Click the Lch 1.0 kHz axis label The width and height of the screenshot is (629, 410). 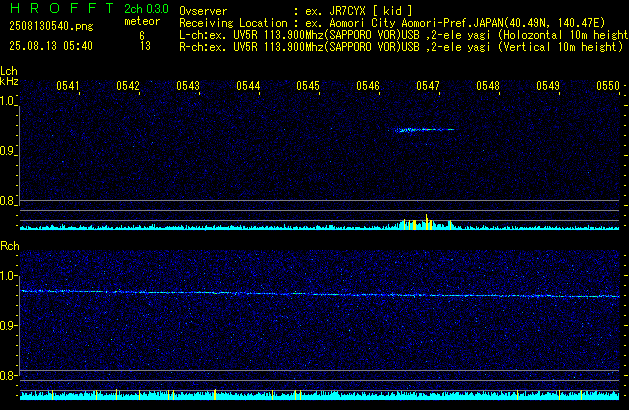(x=7, y=101)
